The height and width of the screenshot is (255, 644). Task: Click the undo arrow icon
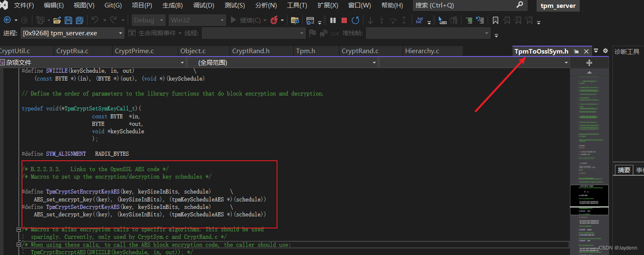point(95,20)
